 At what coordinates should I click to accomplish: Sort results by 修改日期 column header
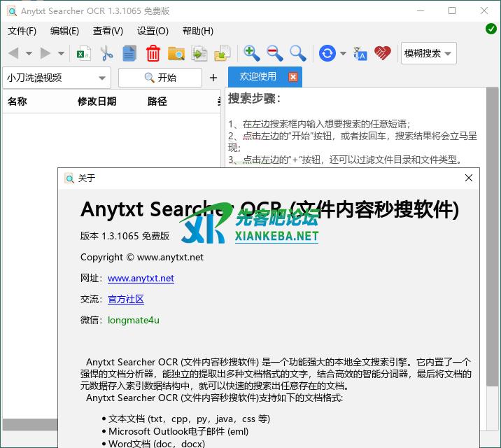pyautogui.click(x=97, y=101)
